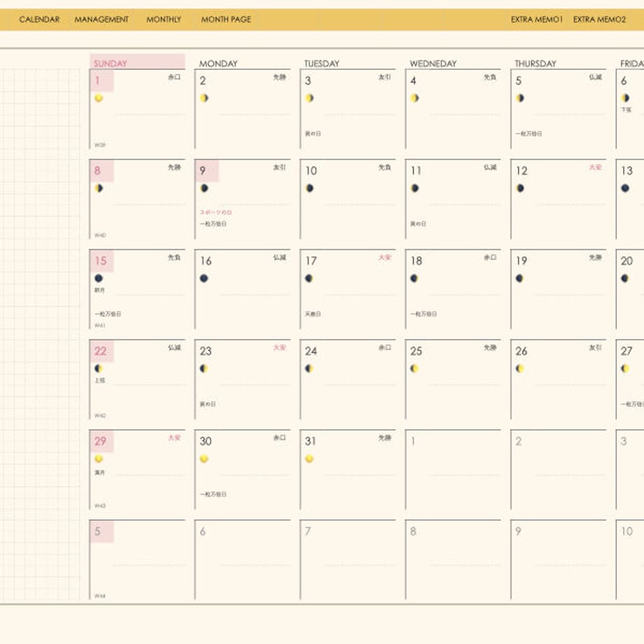Click the yellow moon icon on Monday the 30th
644x644 pixels.
[x=204, y=458]
